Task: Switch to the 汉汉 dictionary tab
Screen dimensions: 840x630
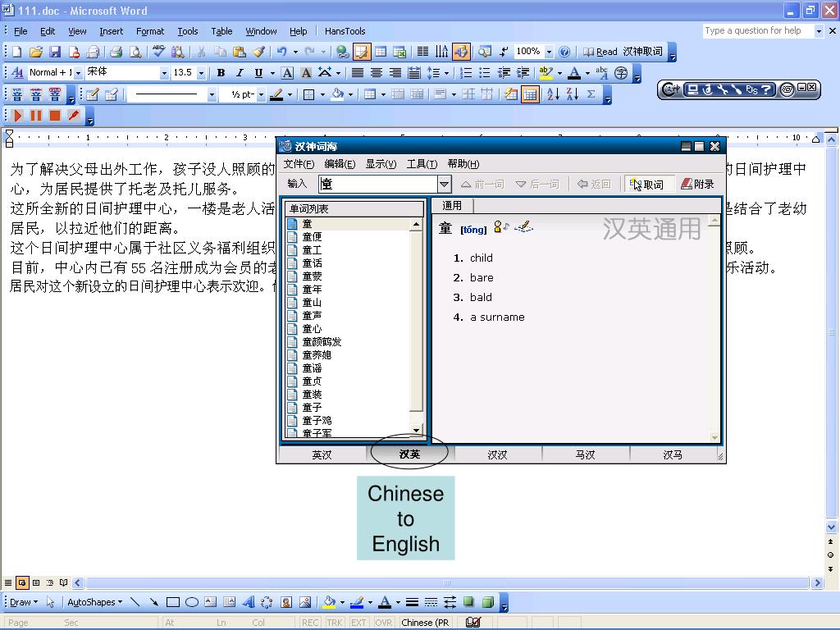Action: point(497,454)
